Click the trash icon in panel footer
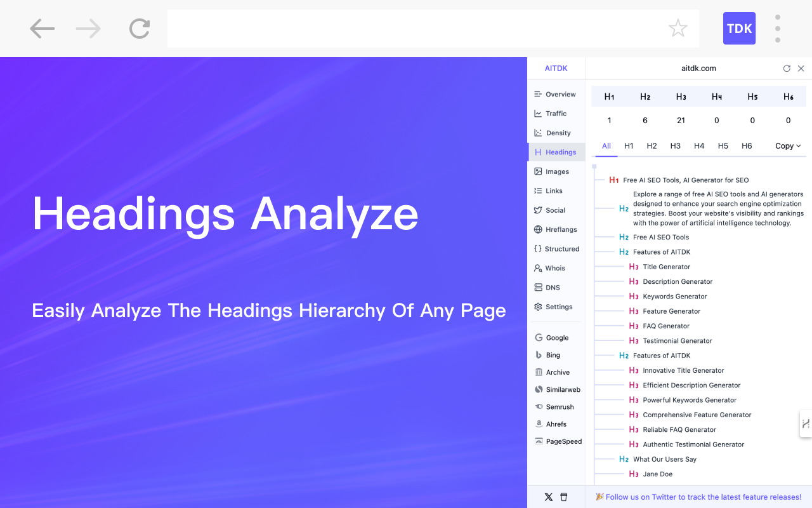Screen dimensions: 812x508 click(564, 497)
